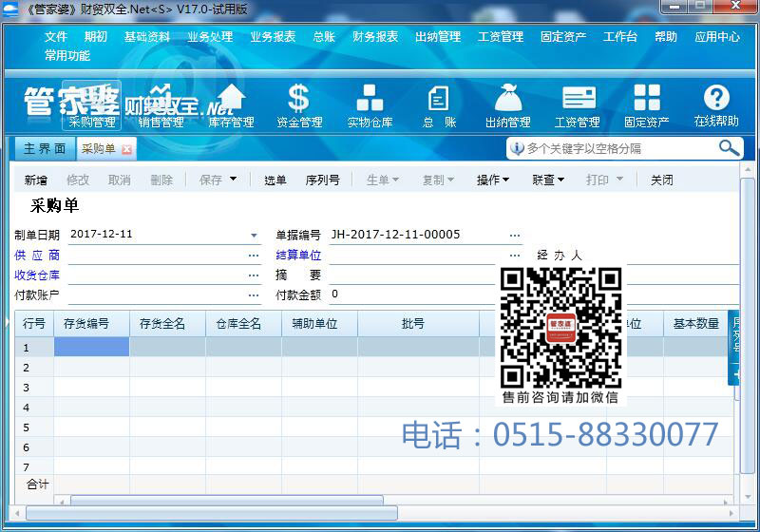Open the 总账 menu in menu bar
The image size is (760, 532).
click(x=324, y=37)
